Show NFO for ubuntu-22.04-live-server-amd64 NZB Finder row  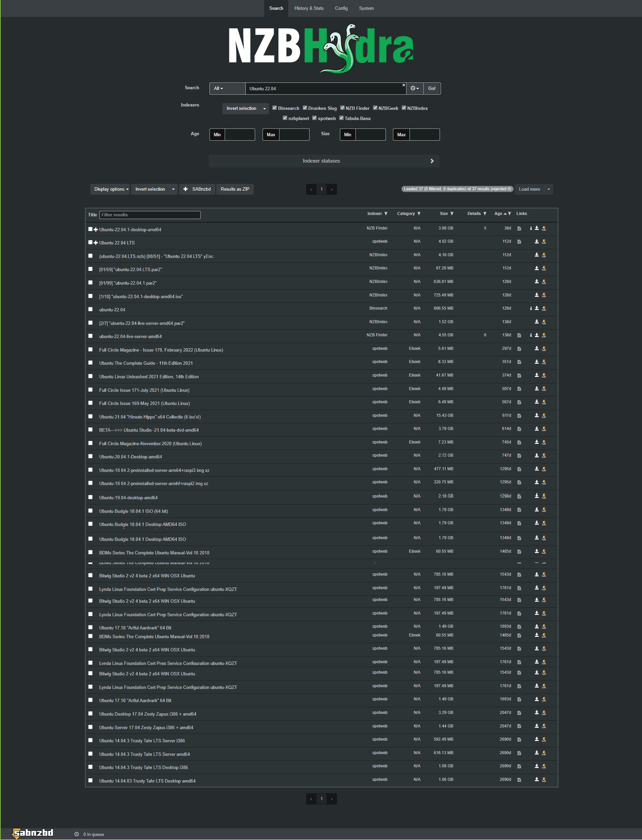pos(519,335)
